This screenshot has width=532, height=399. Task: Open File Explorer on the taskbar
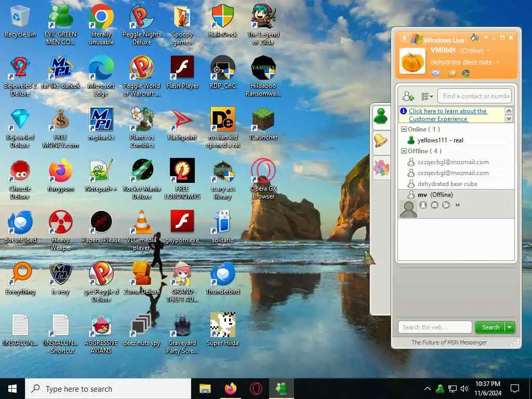coord(205,389)
